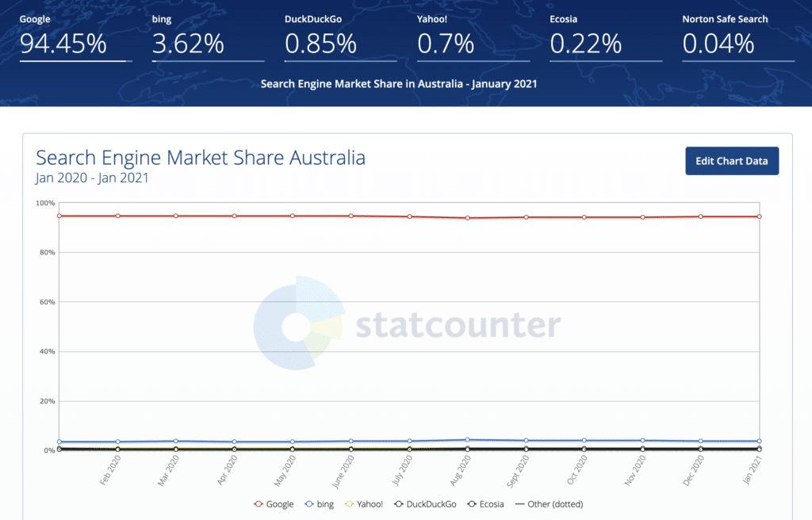Click the Google data point for Jan 2021
Screen dimensions: 812x520
pos(759,216)
